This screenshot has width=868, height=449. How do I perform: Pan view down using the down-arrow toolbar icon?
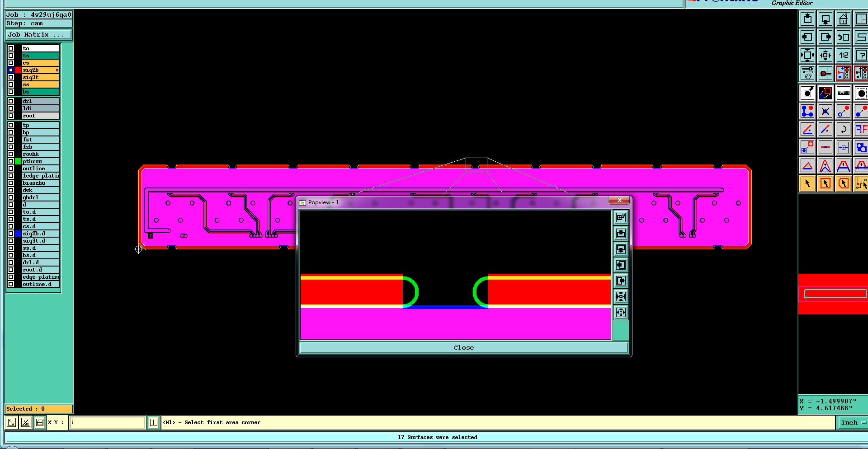[826, 19]
